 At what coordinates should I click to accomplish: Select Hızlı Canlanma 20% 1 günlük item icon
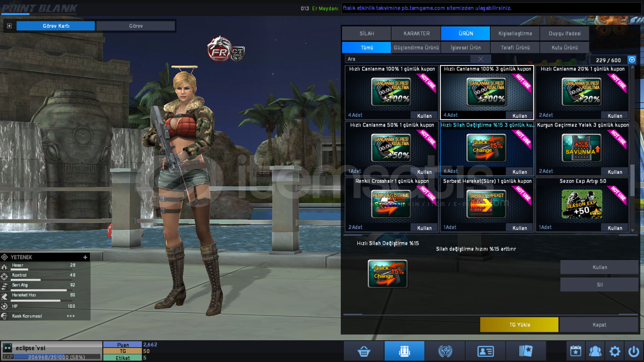coord(582,92)
